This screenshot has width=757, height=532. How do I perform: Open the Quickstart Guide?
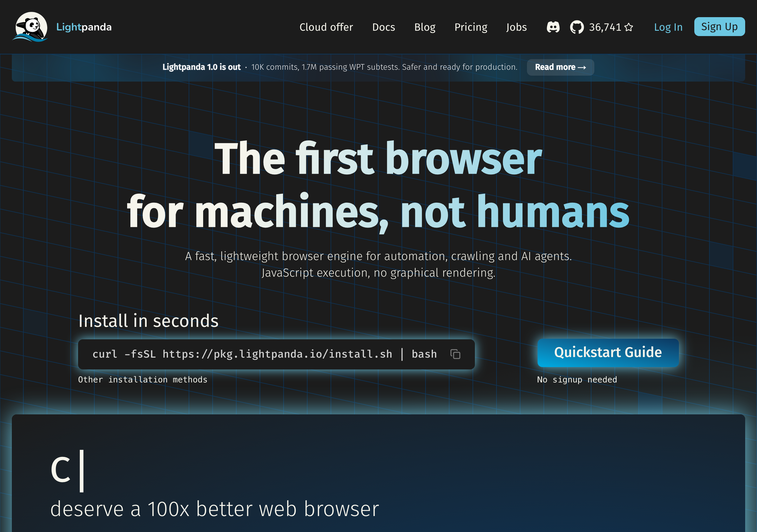point(608,352)
